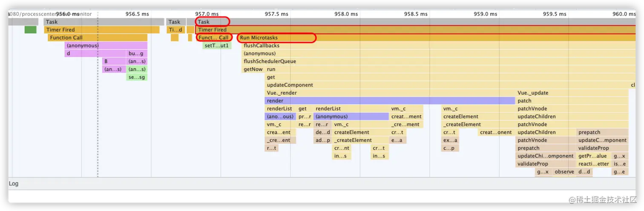Click the pink '(anonymous)' block under Function Call

106,46
